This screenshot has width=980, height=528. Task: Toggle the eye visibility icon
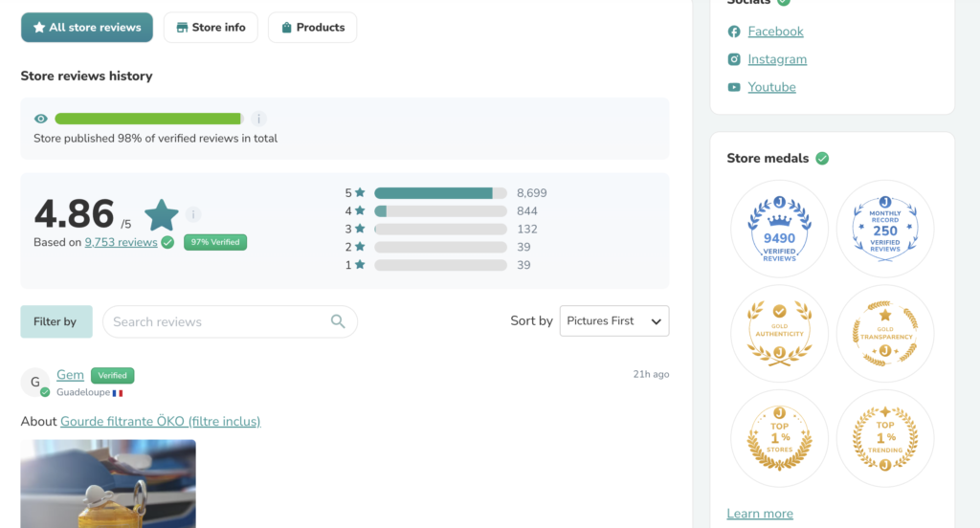tap(41, 119)
